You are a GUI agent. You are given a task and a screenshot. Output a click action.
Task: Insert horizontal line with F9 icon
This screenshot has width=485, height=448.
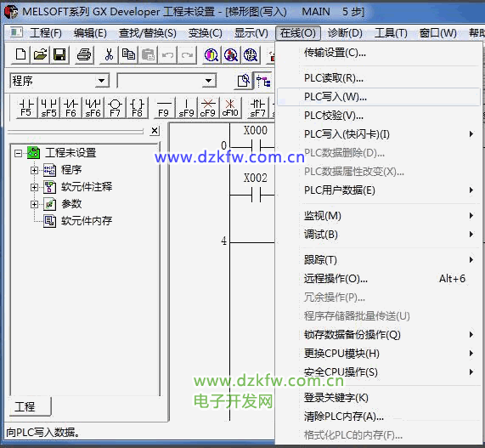164,108
